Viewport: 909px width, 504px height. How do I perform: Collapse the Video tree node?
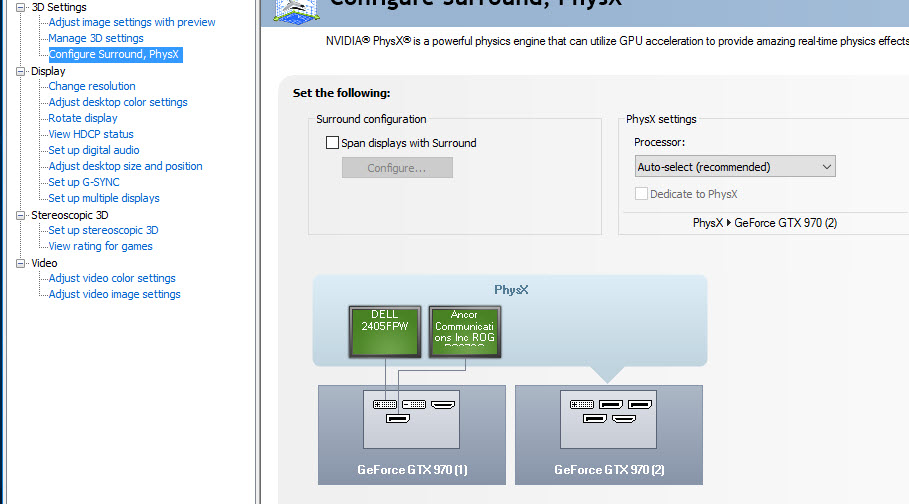click(21, 263)
